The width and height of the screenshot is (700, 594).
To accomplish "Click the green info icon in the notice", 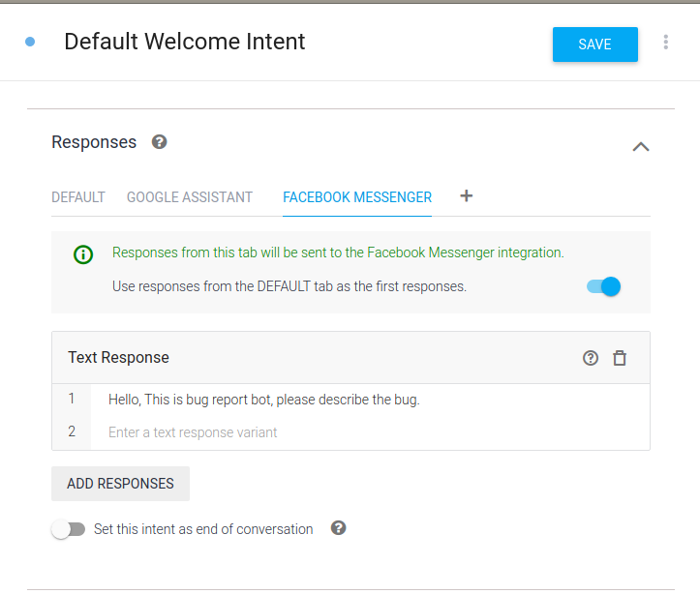I will (83, 254).
